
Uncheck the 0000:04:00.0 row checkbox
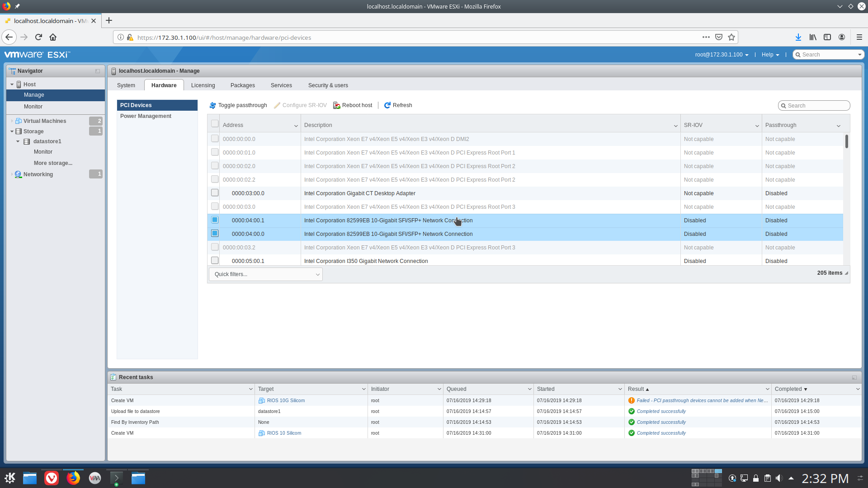[x=215, y=234]
